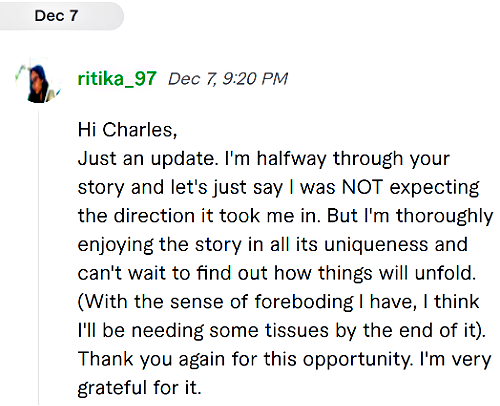Click the line starting 'can't wait to find'
This screenshot has height=406, width=500.
277,273
